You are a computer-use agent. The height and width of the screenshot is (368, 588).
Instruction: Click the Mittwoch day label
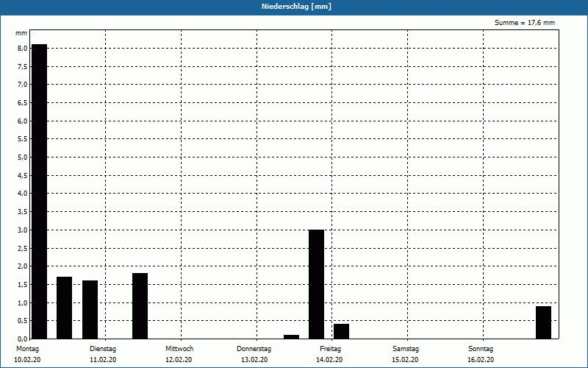(x=179, y=349)
